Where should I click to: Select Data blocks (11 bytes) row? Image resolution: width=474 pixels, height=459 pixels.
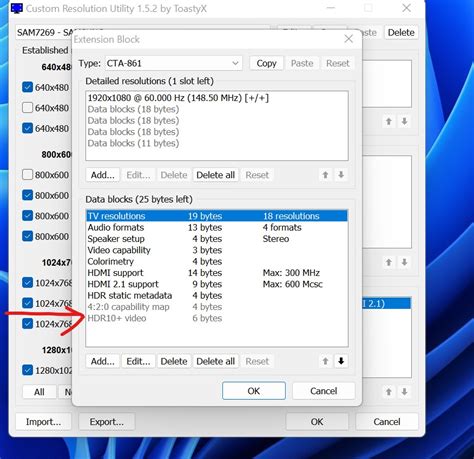pos(217,143)
